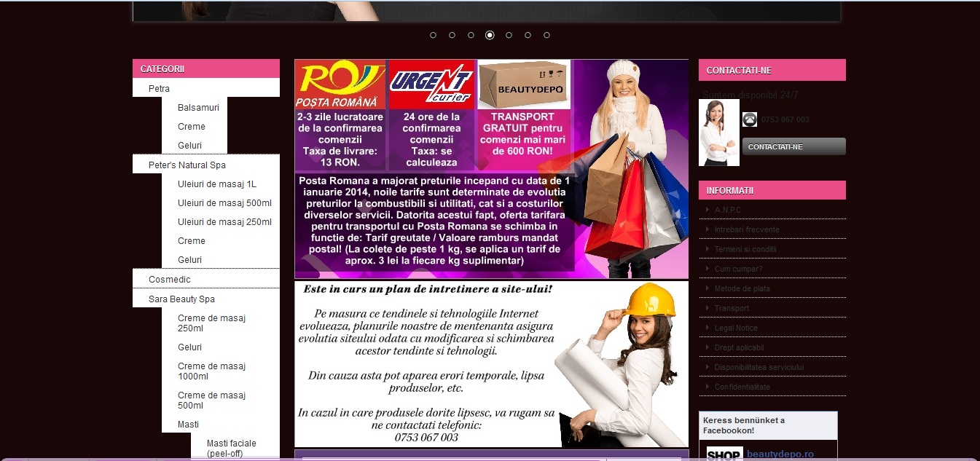Open Metode de plata link

click(742, 288)
